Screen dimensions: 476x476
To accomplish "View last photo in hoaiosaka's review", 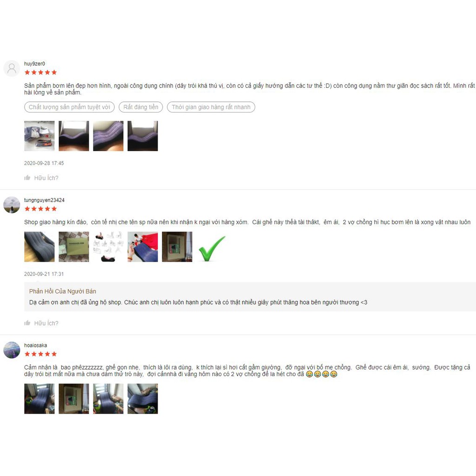I will 143,398.
